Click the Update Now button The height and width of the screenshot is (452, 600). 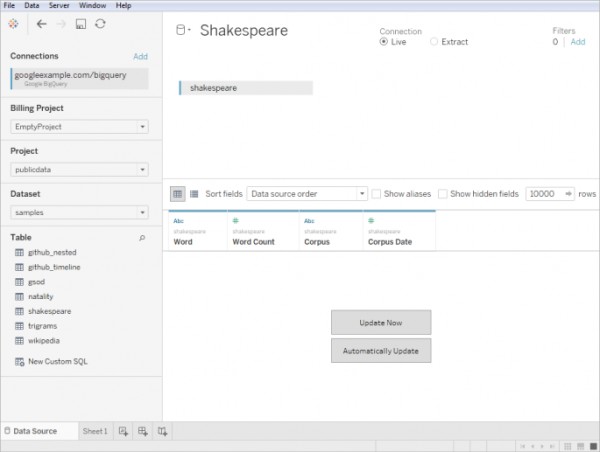pyautogui.click(x=381, y=323)
